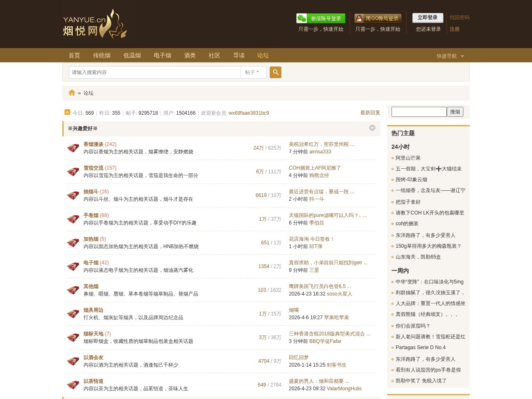Viewport: 532px width, 399px height.
Task: Open the 烟具周边 forum title link
Action: [x=94, y=310]
